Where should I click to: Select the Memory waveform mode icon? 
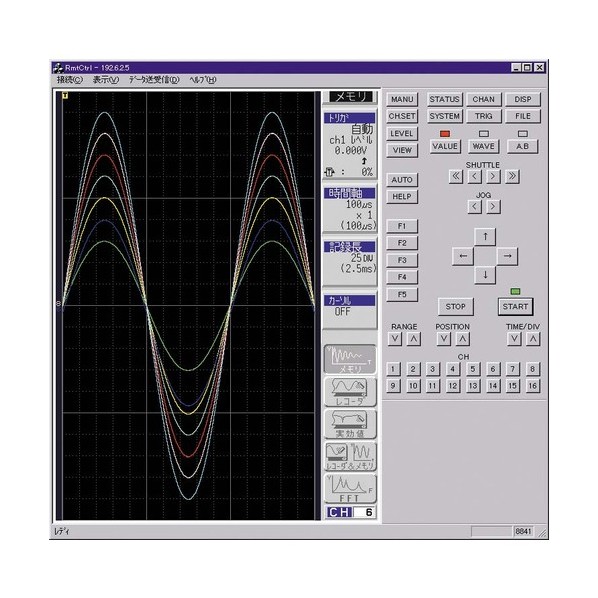350,359
